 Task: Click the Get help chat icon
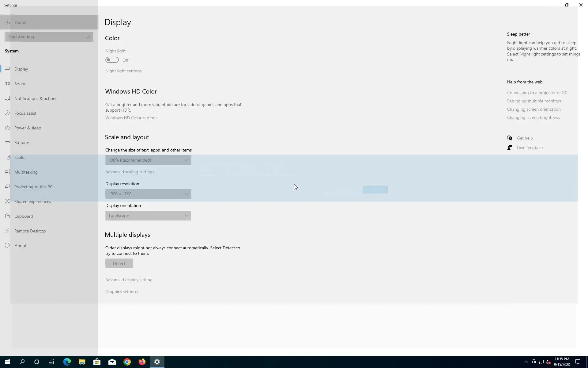pos(510,138)
